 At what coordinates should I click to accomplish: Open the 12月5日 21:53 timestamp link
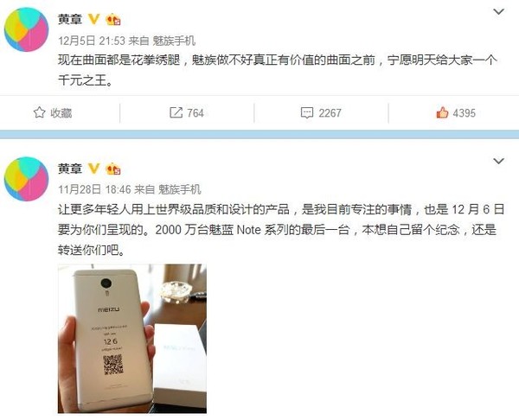92,41
